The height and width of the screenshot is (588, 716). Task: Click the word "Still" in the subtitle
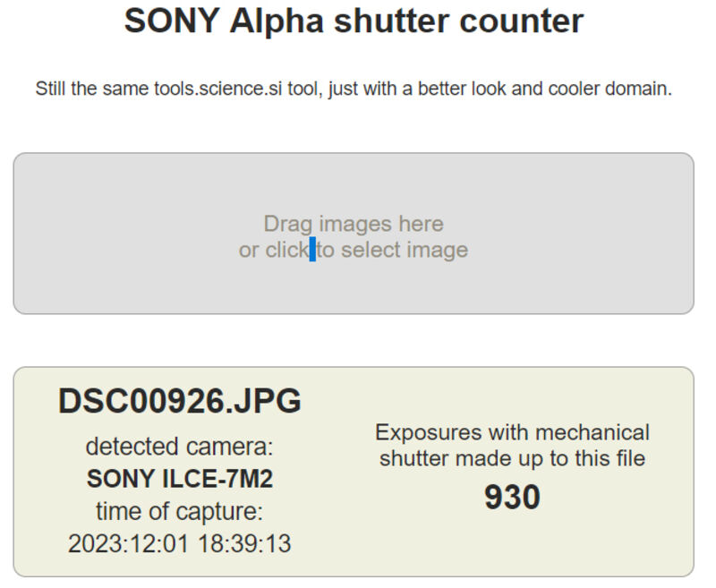pos(52,89)
